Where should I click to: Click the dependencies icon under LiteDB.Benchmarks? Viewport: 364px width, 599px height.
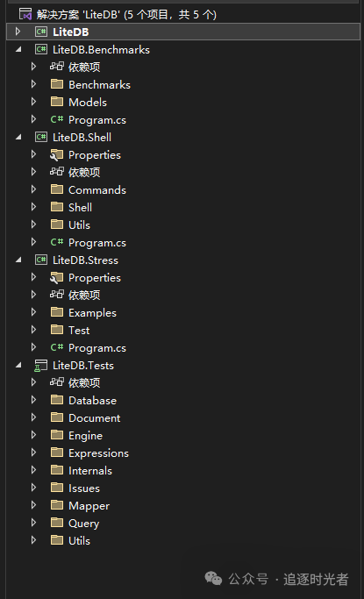(56, 67)
